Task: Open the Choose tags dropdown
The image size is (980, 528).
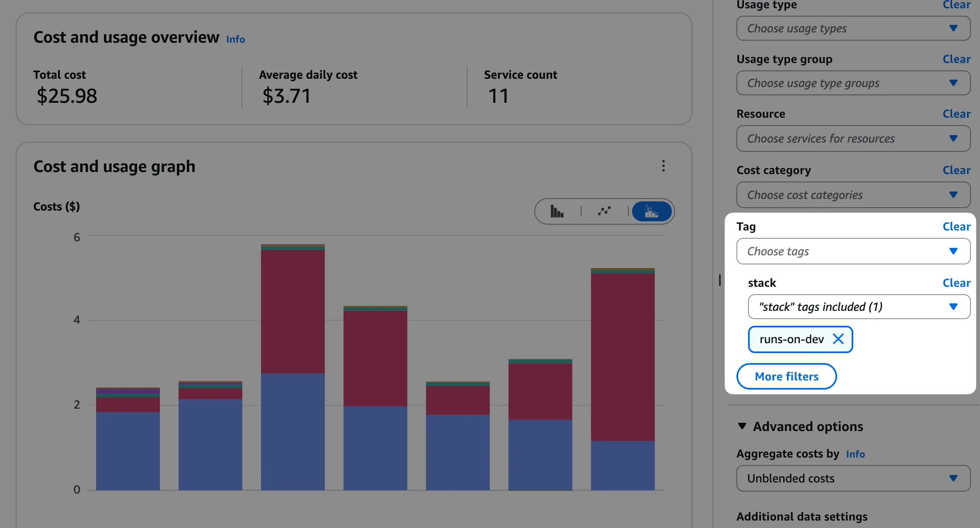Action: pos(853,251)
